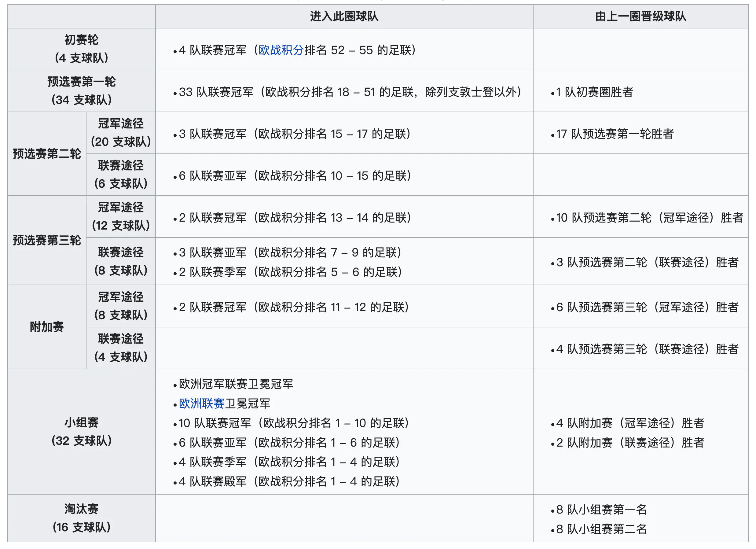Click 冠军途径 (20 支球队) cell

pos(121,133)
